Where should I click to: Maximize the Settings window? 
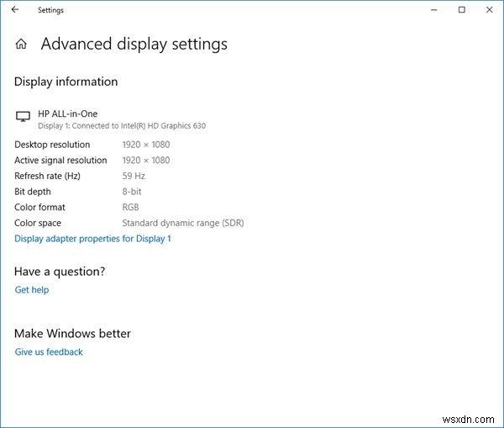click(461, 9)
